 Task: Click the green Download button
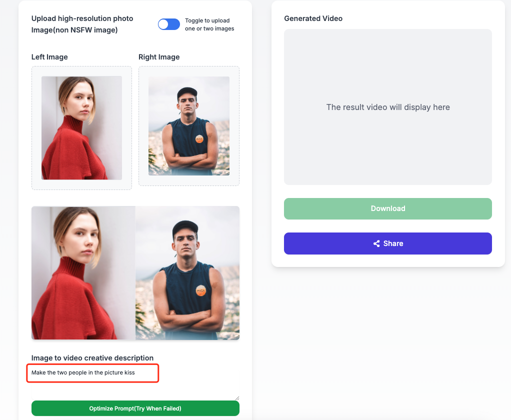coord(387,208)
